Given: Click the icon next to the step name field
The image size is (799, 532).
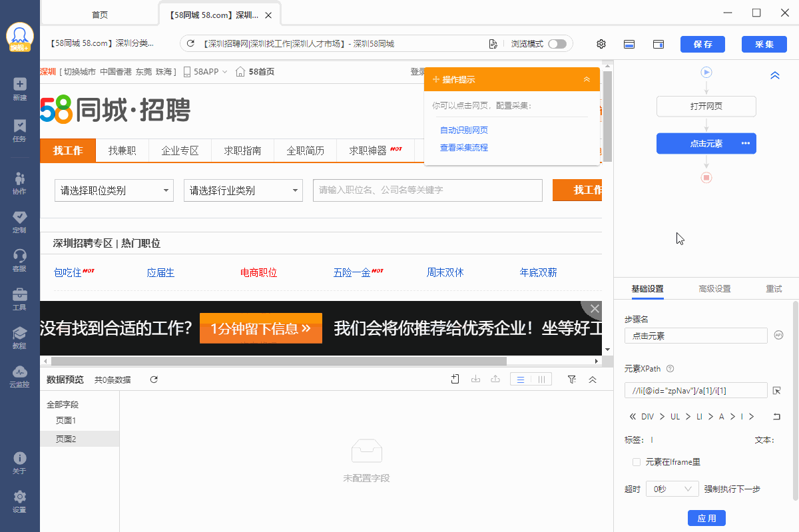Looking at the screenshot, I should [777, 335].
